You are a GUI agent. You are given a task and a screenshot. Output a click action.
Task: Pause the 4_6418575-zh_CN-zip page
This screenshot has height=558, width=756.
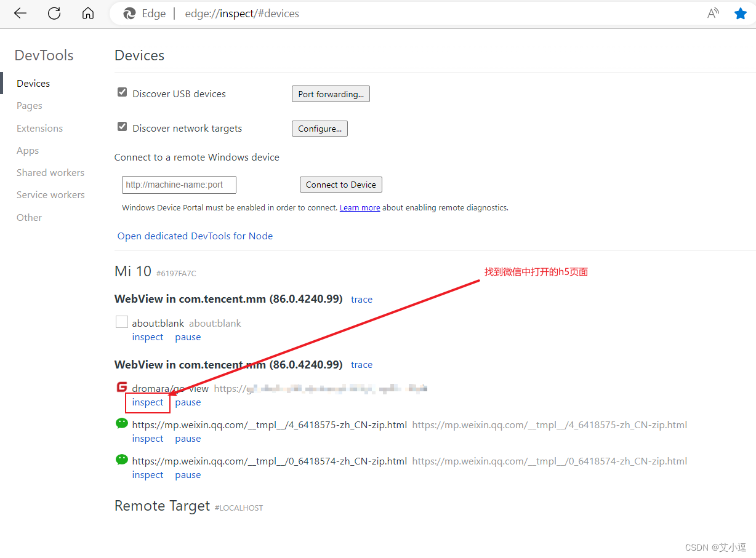tap(188, 439)
